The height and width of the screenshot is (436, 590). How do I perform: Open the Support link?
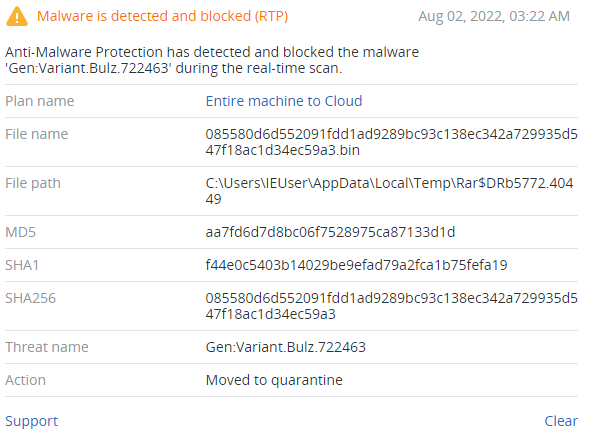pyautogui.click(x=32, y=421)
